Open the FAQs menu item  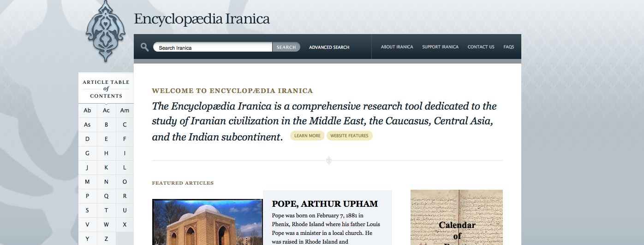pos(508,47)
